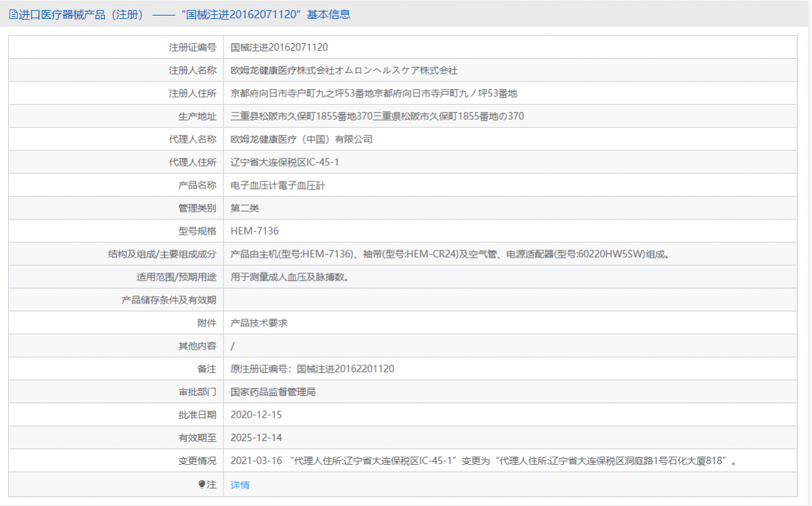
Task: Select agent name 欧姆龙健康医疗（中国）有限公司
Action: [302, 139]
